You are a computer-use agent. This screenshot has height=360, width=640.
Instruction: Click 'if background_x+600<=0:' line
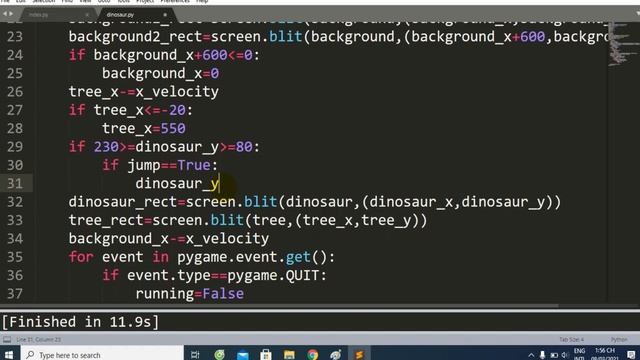pos(164,55)
